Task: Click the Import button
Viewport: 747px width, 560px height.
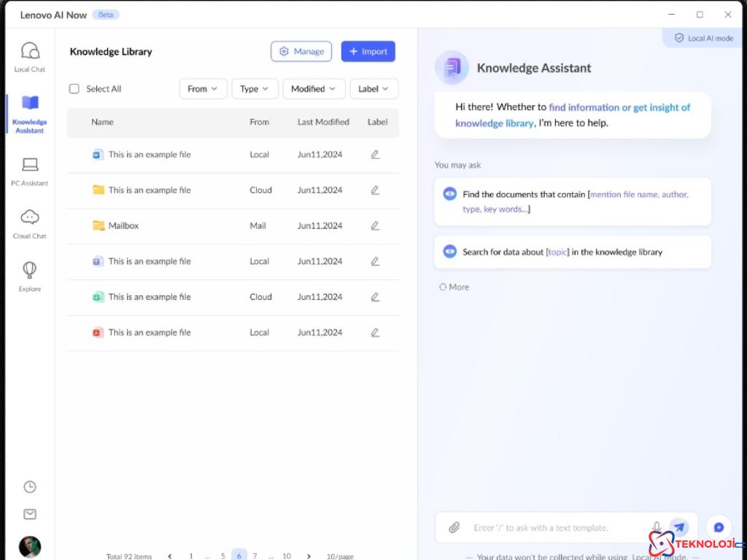Action: point(368,52)
